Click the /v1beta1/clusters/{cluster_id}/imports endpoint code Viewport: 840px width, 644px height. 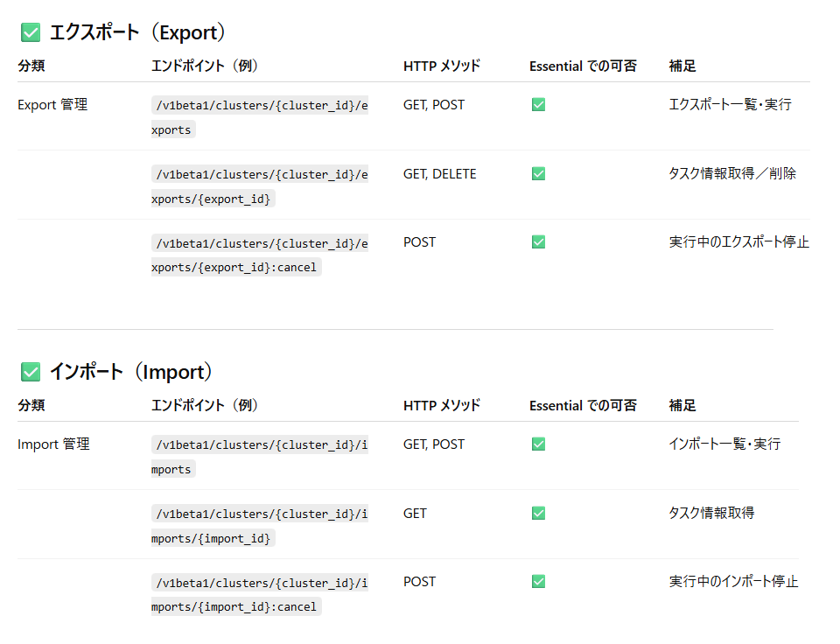tap(259, 457)
